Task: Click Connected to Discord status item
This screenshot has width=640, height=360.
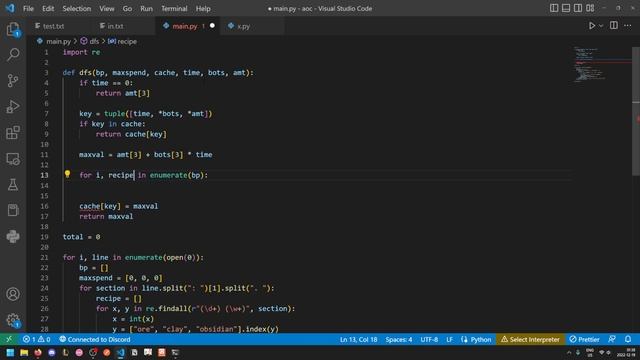Action: (x=95, y=339)
